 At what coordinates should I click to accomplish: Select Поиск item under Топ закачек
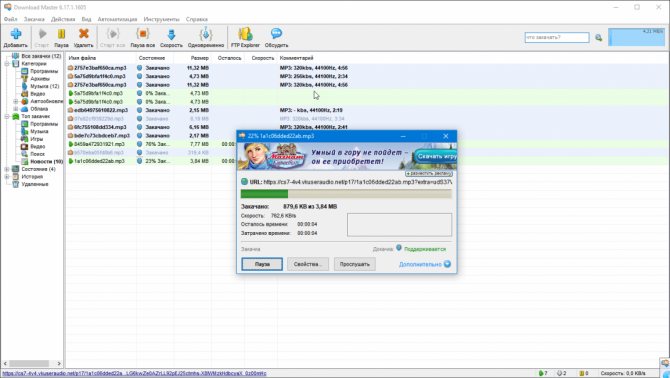click(37, 154)
